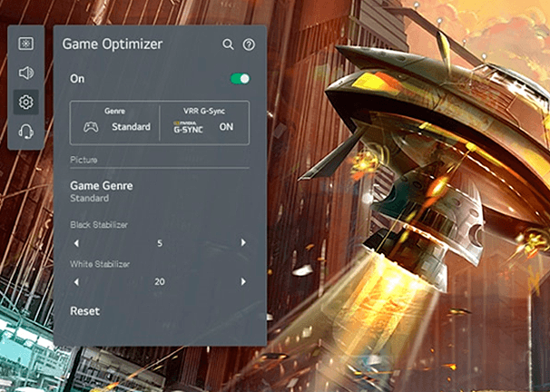550x392 pixels.
Task: Click the Black Stabilizer value 5
Action: click(x=160, y=243)
